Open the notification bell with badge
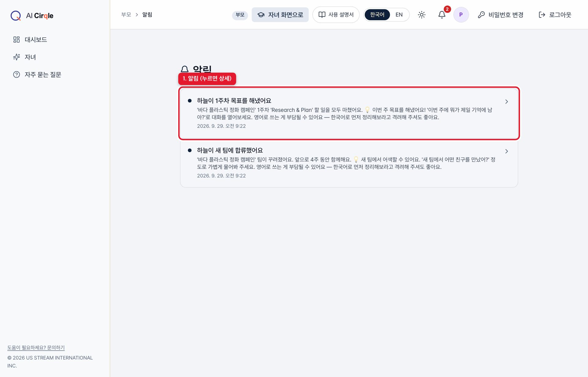This screenshot has width=588, height=377. coord(442,14)
